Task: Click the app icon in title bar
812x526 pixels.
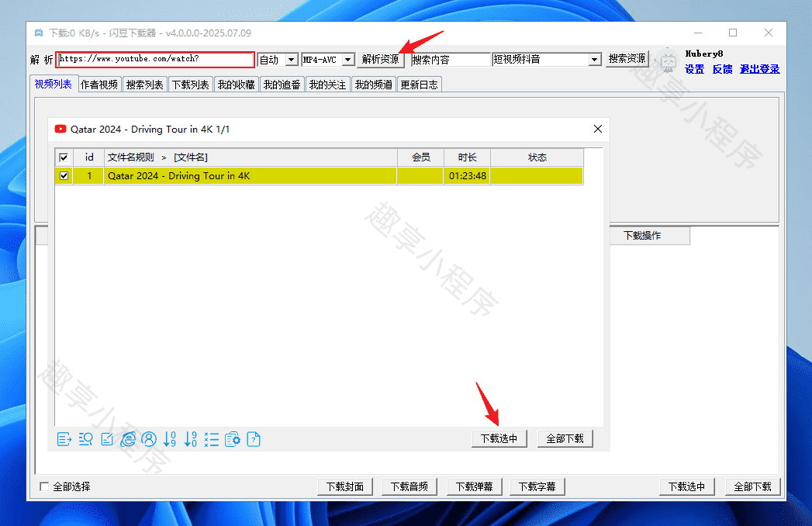Action: point(39,33)
